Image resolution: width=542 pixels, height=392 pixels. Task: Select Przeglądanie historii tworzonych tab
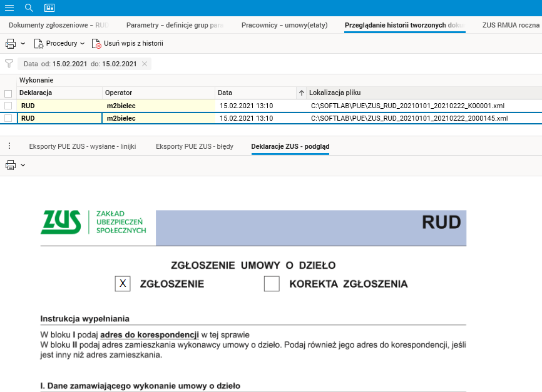405,25
